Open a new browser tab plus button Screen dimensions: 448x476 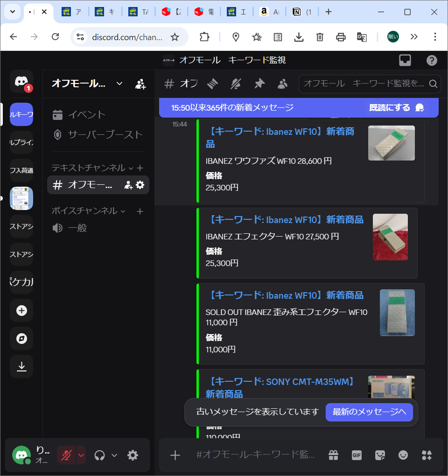pyautogui.click(x=328, y=12)
